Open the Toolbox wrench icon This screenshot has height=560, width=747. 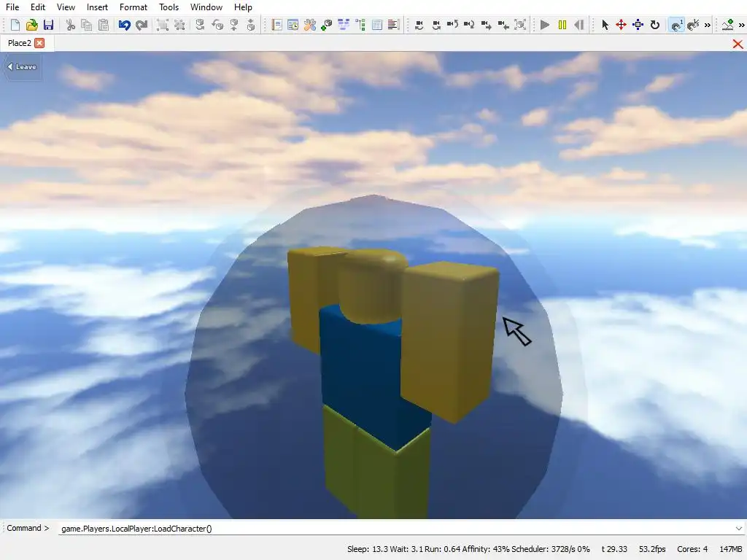click(309, 25)
